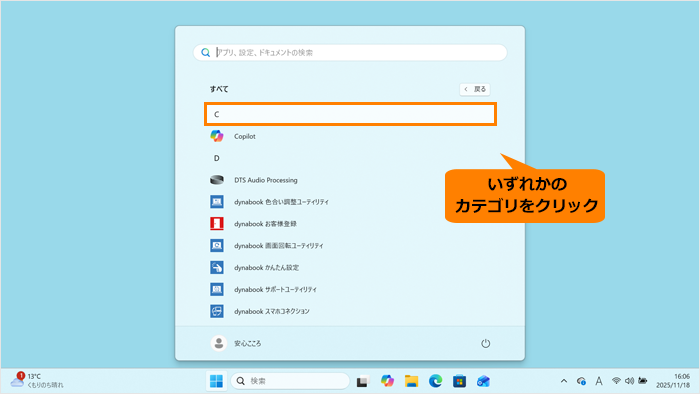The image size is (700, 394).
Task: Launch DTS Audio Processing icon
Action: (217, 180)
